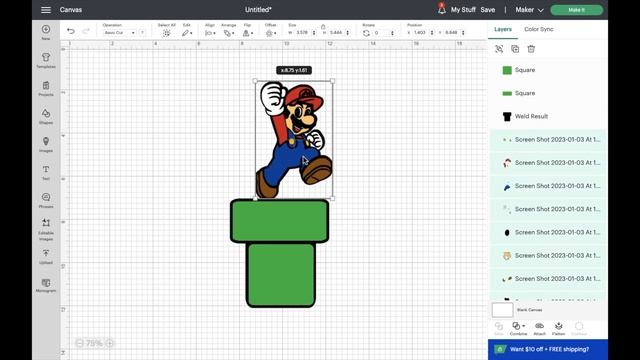
Task: Expand the Align dropdown
Action: tap(211, 33)
